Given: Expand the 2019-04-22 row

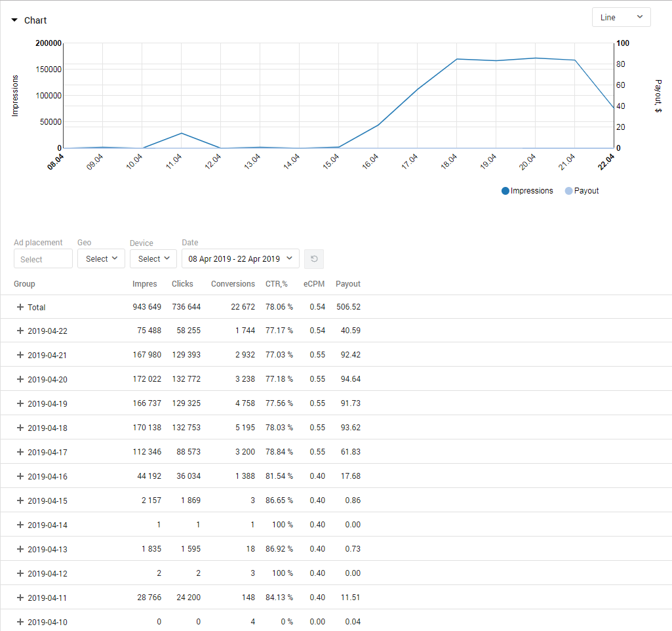Looking at the screenshot, I should pos(20,331).
